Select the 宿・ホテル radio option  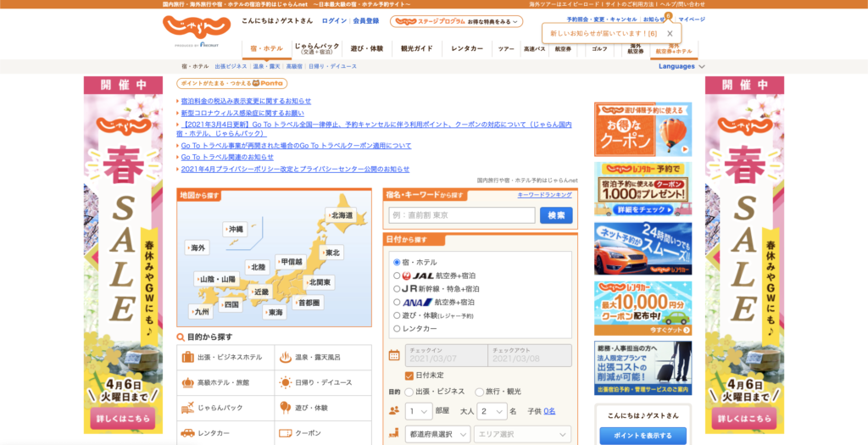397,263
